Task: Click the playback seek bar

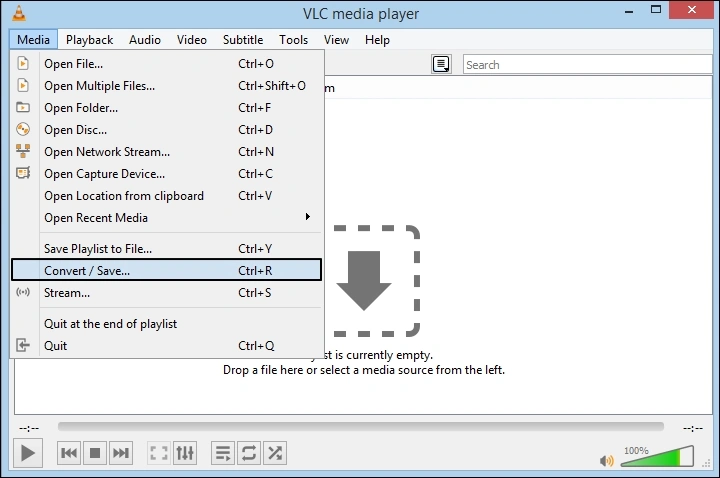Action: point(360,427)
